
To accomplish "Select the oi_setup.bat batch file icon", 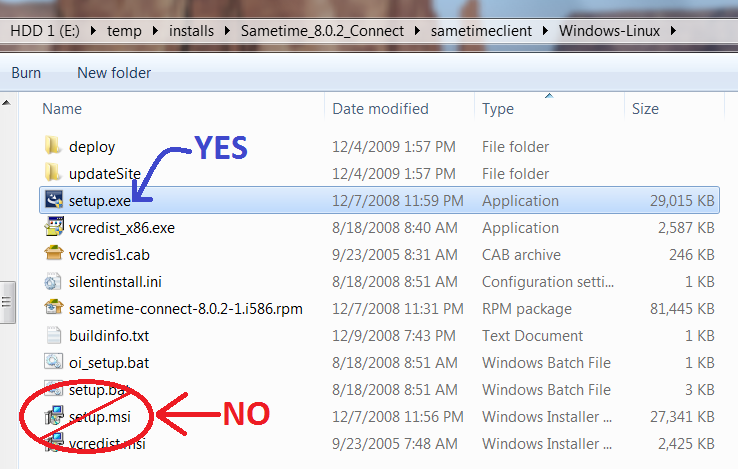I will [54, 363].
